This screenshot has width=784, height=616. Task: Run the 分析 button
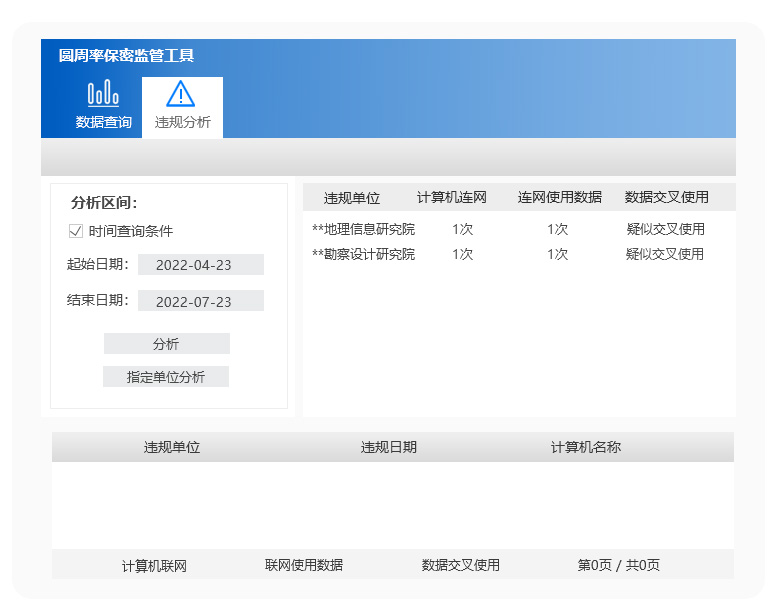166,344
